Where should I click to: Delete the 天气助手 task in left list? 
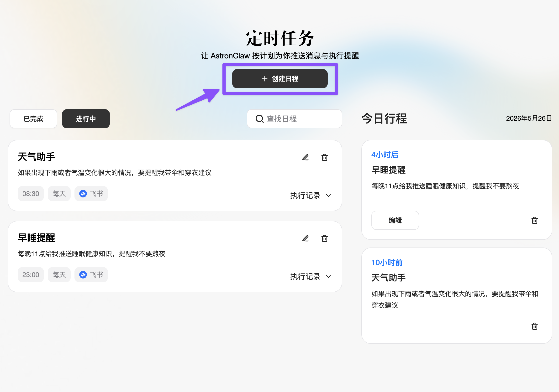[x=324, y=157]
